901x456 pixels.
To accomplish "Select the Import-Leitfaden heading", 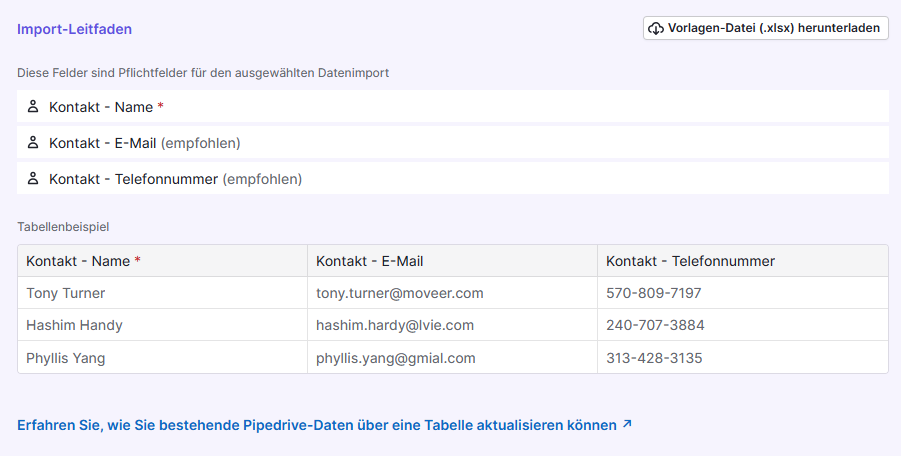I will coord(75,29).
